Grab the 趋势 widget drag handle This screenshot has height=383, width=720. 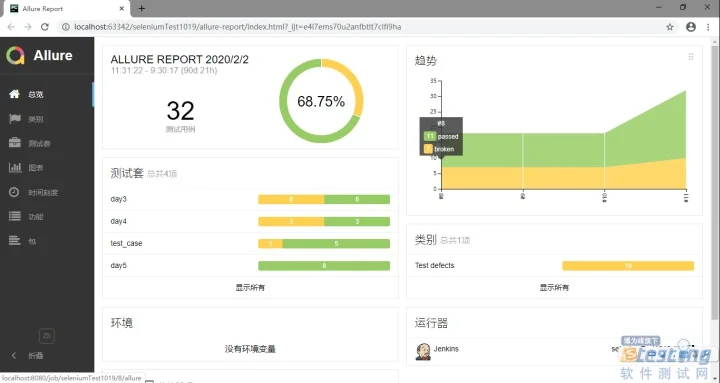691,57
